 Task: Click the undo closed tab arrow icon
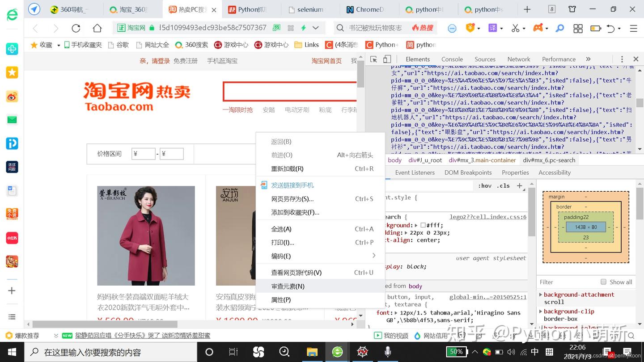610,28
